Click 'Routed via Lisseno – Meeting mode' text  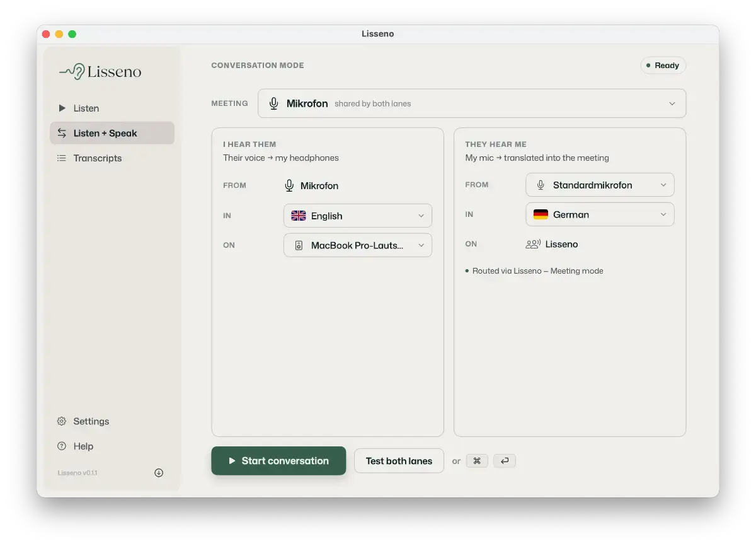point(538,271)
